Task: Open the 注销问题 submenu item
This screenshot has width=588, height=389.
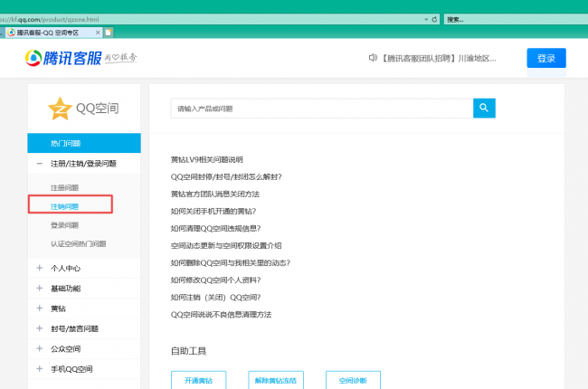Action: [64, 206]
